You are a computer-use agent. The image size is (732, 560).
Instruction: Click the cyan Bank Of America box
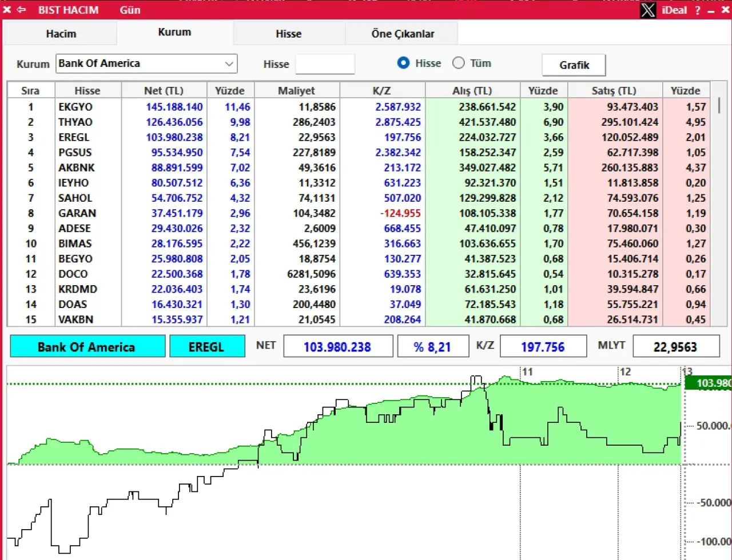(x=86, y=347)
